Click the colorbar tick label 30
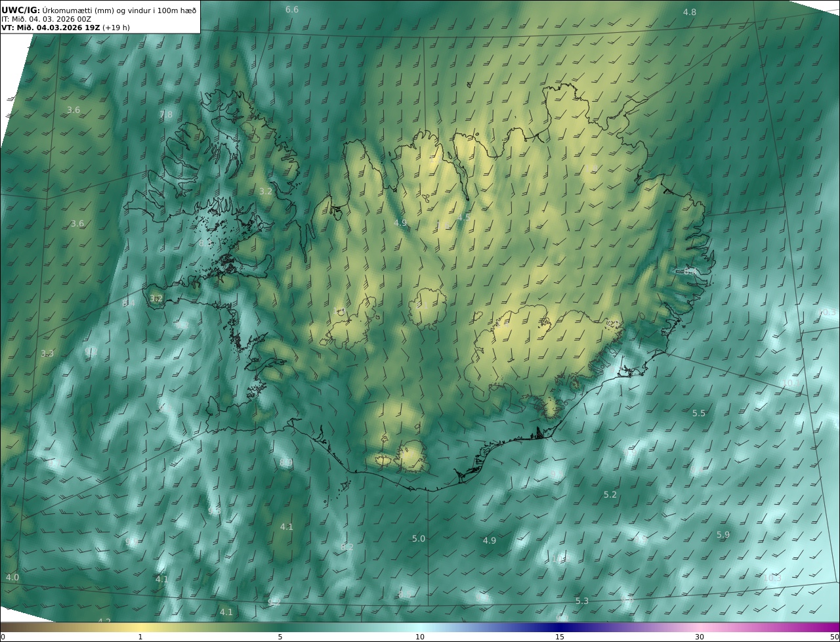Image resolution: width=840 pixels, height=642 pixels. [x=700, y=637]
